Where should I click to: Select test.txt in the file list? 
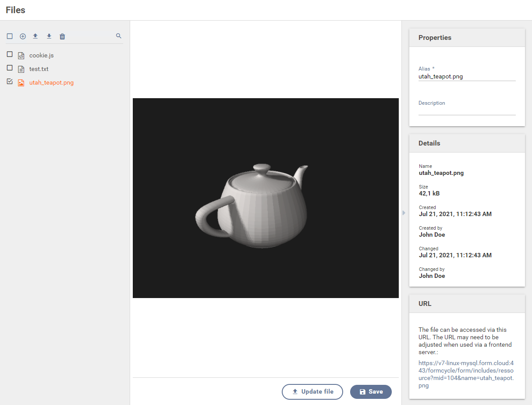39,69
